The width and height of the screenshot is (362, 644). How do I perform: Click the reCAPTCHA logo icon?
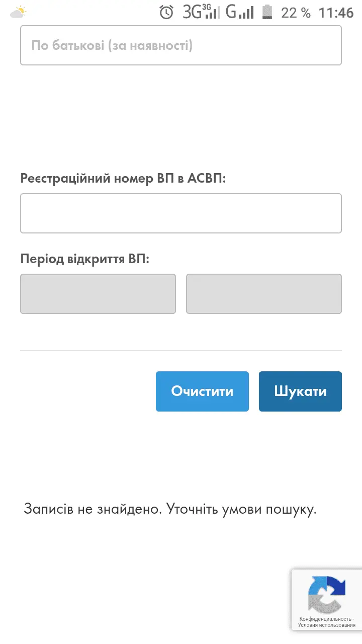[327, 594]
